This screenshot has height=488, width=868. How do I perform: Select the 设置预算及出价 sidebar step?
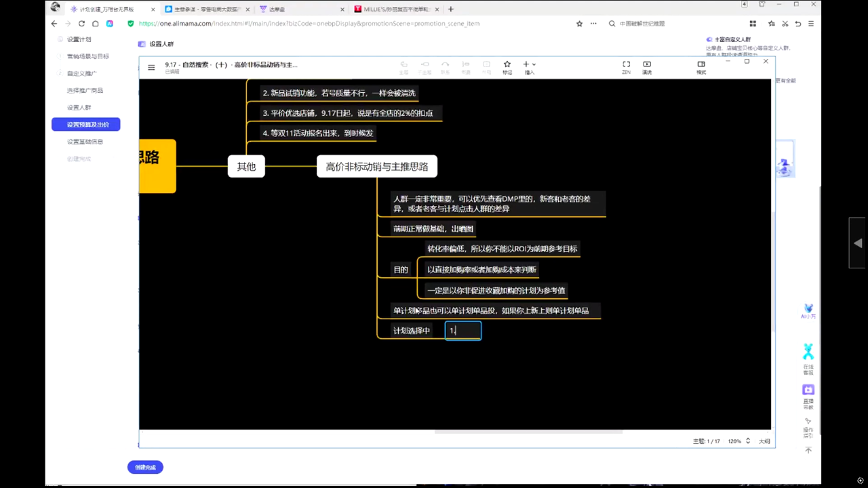(x=86, y=125)
